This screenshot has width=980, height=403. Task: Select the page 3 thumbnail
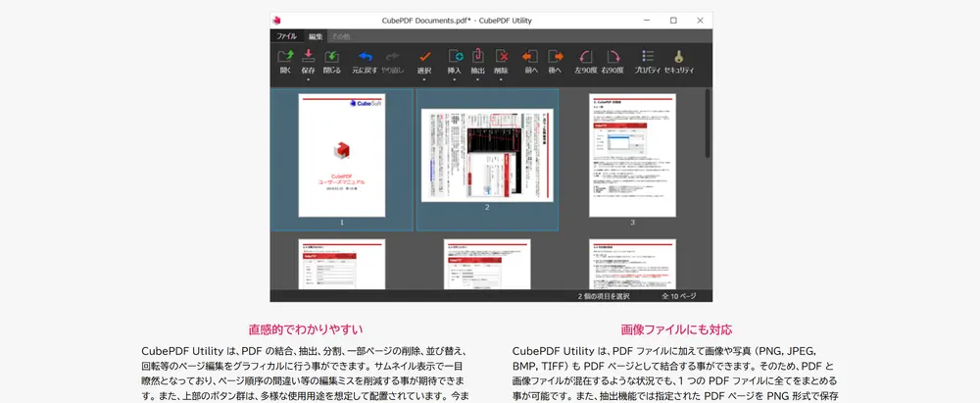[x=632, y=155]
